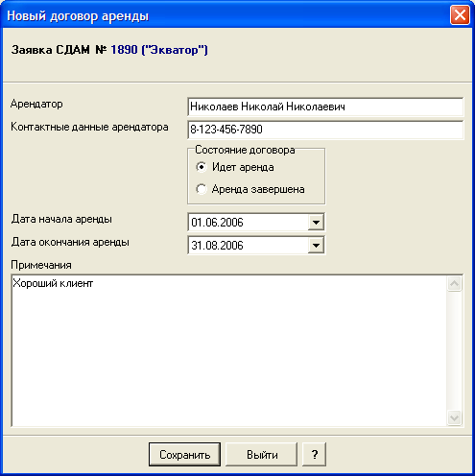
Task: Open the Дата начала аренды dropdown arrow
Action: click(316, 223)
